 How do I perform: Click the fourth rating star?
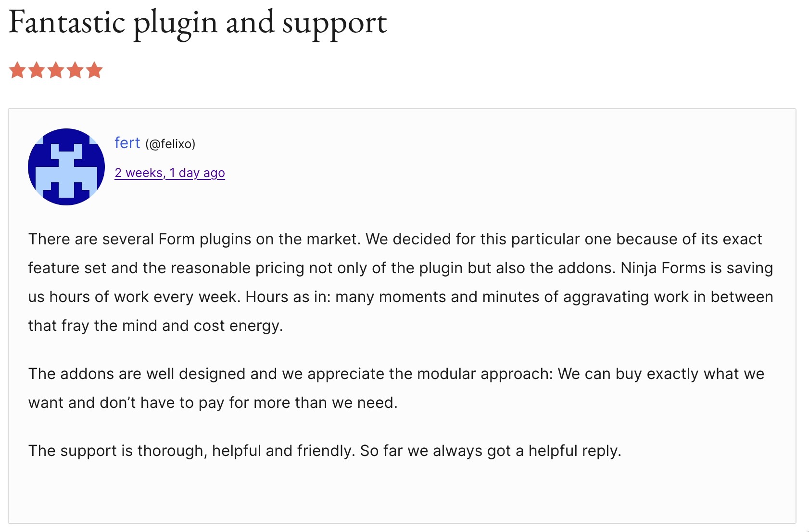(x=75, y=70)
